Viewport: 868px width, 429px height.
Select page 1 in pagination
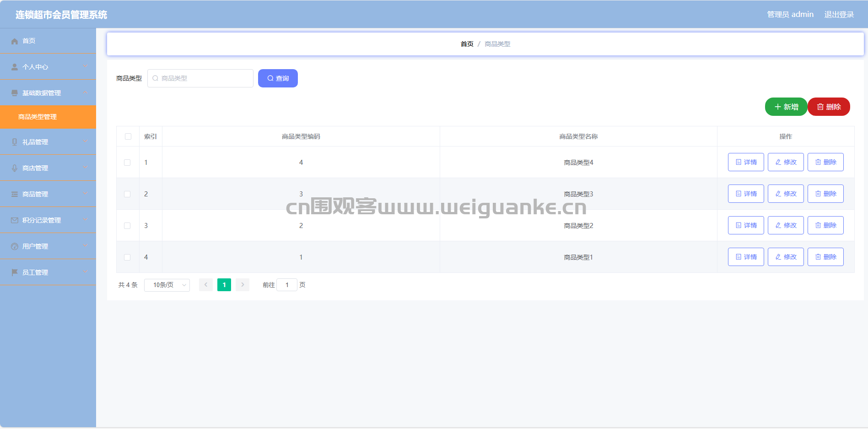[x=224, y=285]
